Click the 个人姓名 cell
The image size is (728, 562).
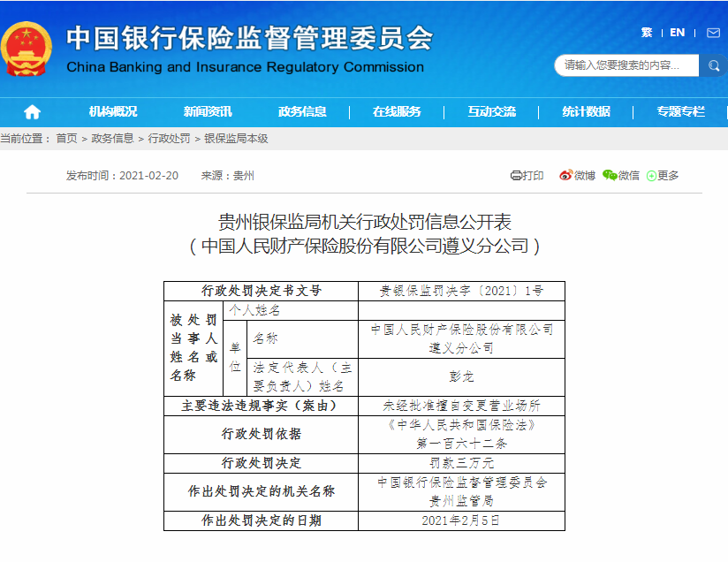click(x=291, y=310)
